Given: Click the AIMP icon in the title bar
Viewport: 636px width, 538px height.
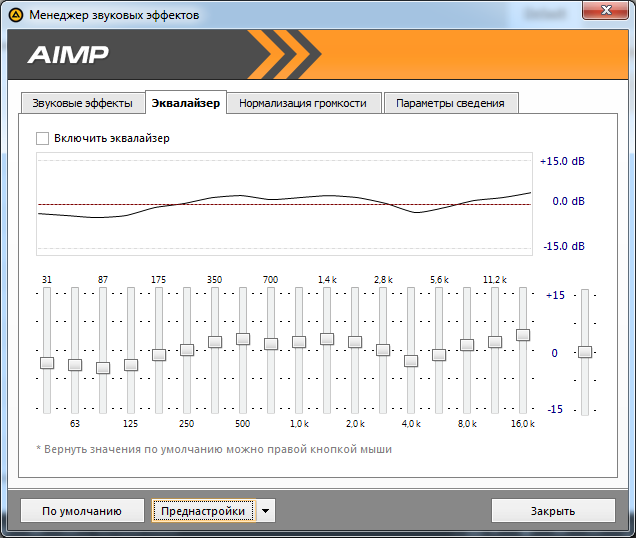Looking at the screenshot, I should point(16,15).
